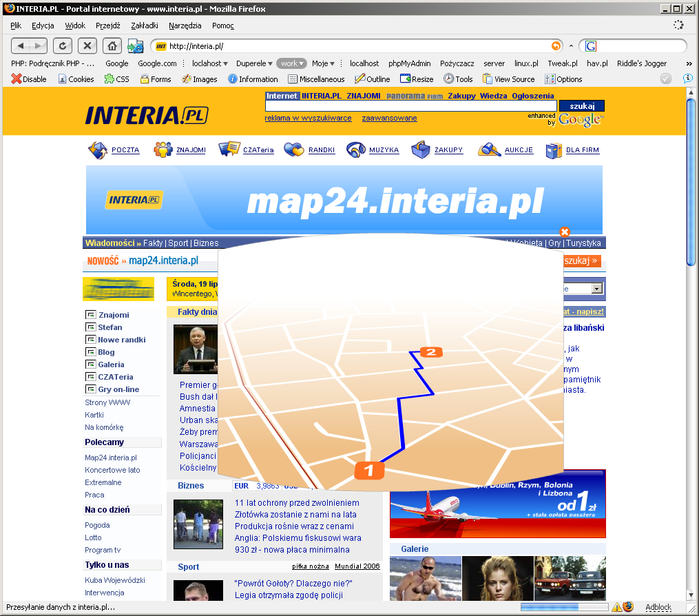
Task: Open the Plik menu
Action: (x=16, y=25)
